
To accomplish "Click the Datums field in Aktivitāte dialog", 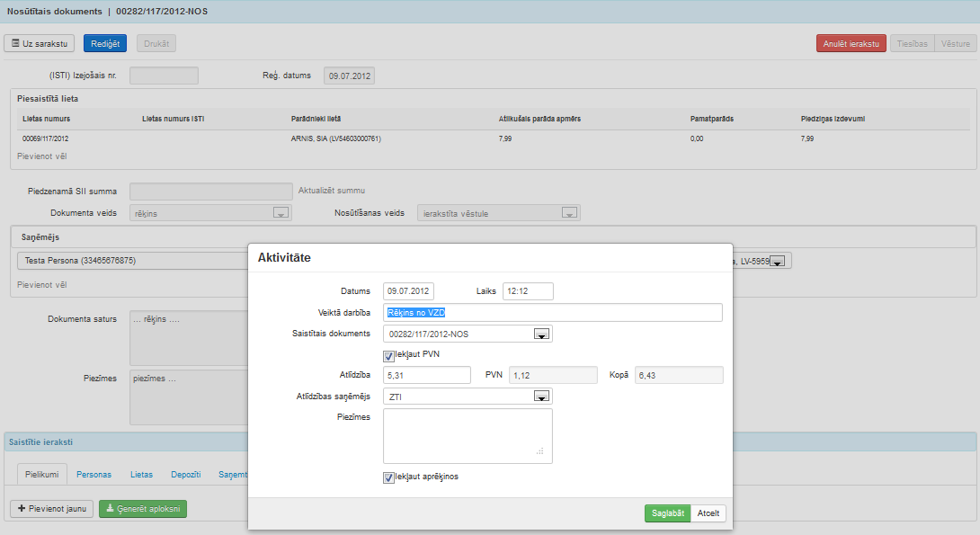I will point(408,291).
